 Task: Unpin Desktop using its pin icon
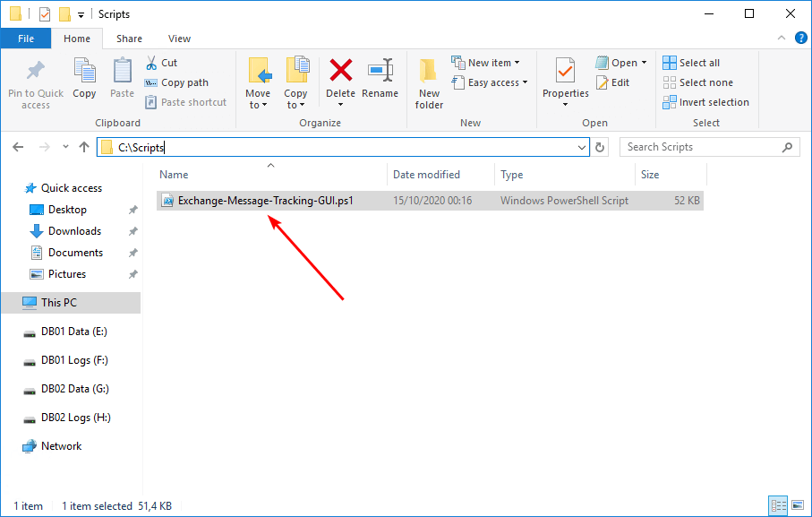tap(133, 210)
